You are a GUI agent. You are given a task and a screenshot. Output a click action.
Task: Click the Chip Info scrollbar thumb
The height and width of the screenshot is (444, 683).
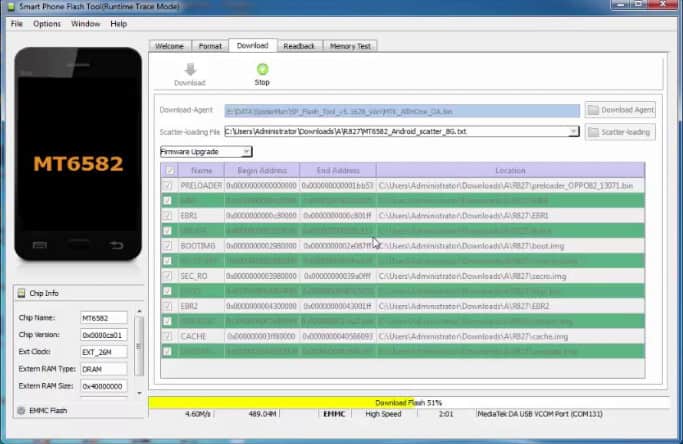(x=139, y=346)
